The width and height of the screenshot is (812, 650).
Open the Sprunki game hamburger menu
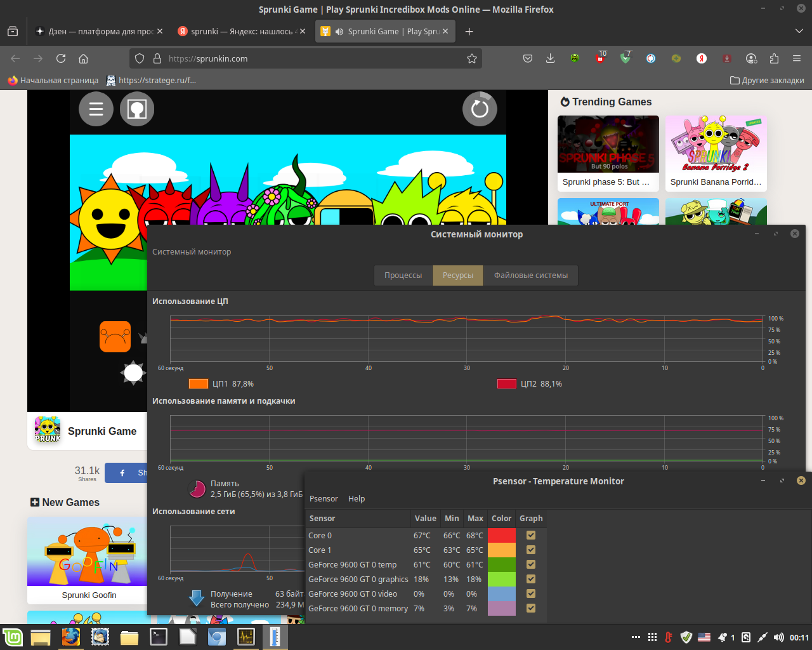click(x=96, y=109)
